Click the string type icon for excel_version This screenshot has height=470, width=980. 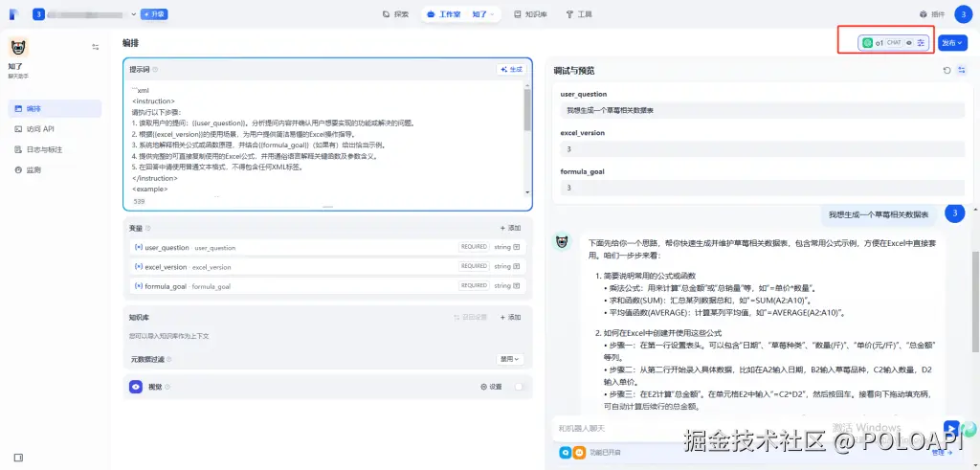point(516,266)
